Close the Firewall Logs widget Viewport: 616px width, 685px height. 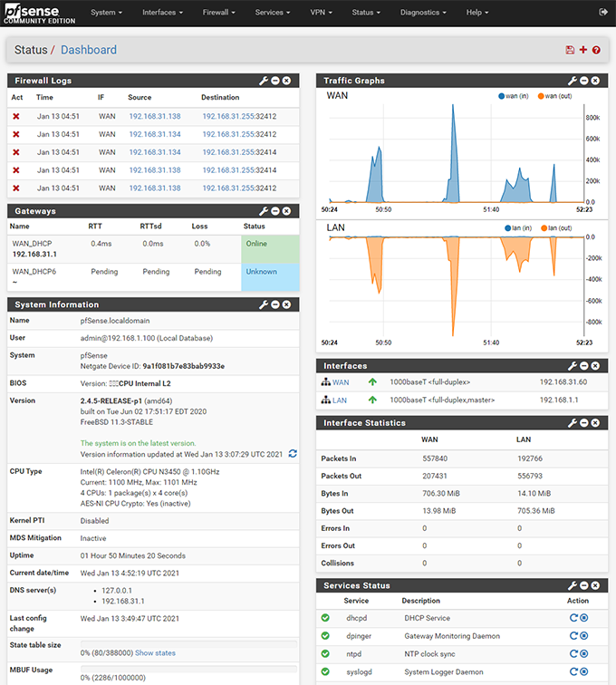coord(286,81)
